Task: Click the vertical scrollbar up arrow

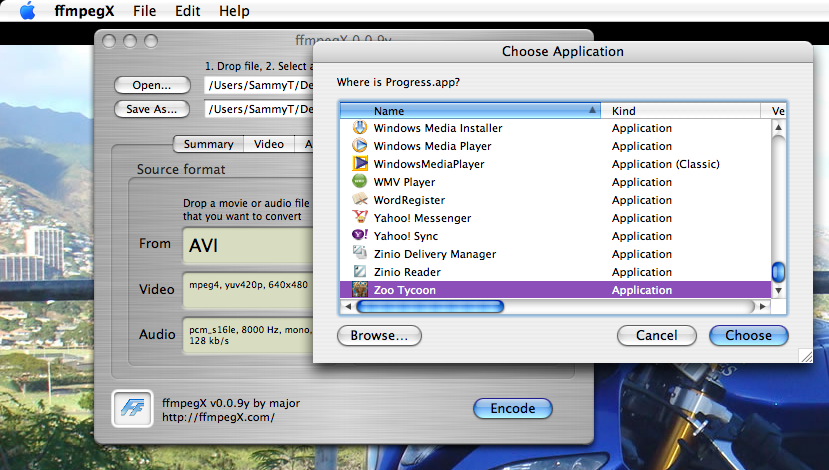Action: 778,127
